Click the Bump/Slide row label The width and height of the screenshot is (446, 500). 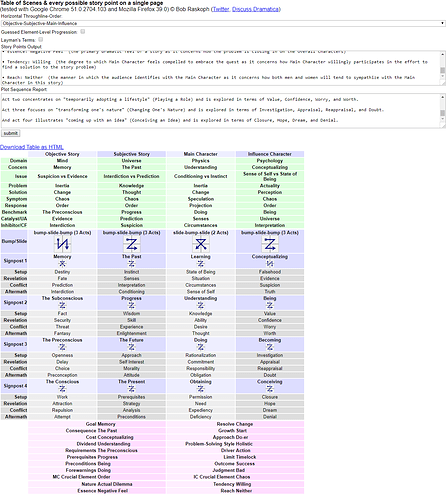click(x=14, y=241)
